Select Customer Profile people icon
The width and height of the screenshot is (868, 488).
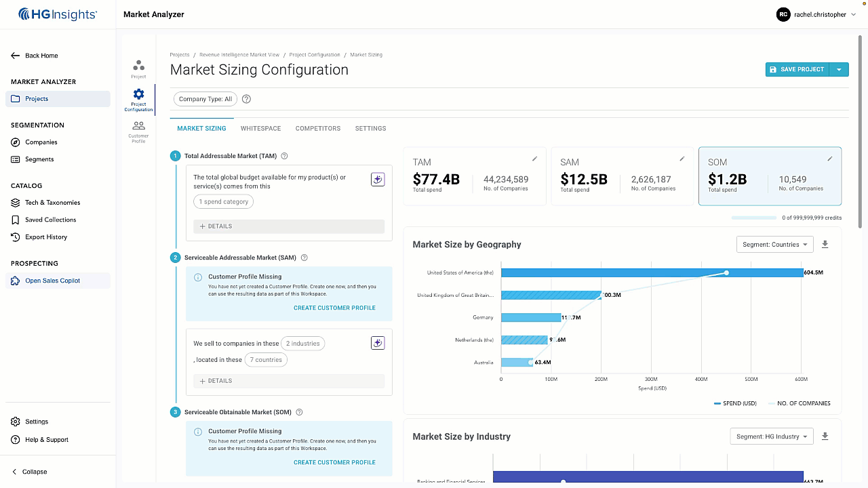(138, 125)
